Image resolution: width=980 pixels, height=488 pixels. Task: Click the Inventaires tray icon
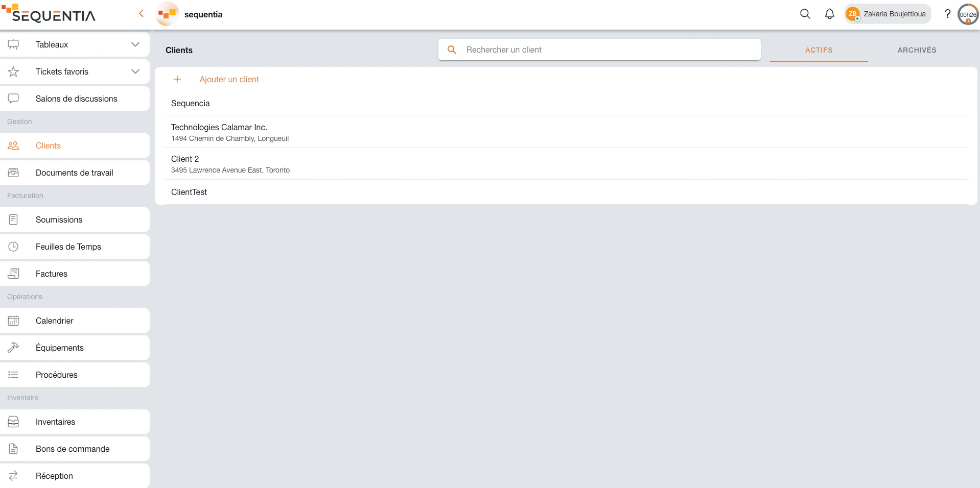tap(13, 422)
